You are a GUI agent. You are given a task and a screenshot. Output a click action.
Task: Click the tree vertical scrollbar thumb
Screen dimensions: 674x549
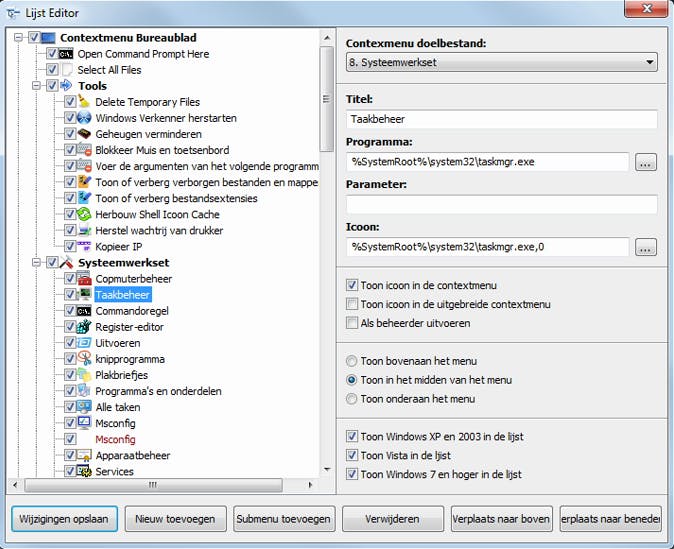pos(327,99)
